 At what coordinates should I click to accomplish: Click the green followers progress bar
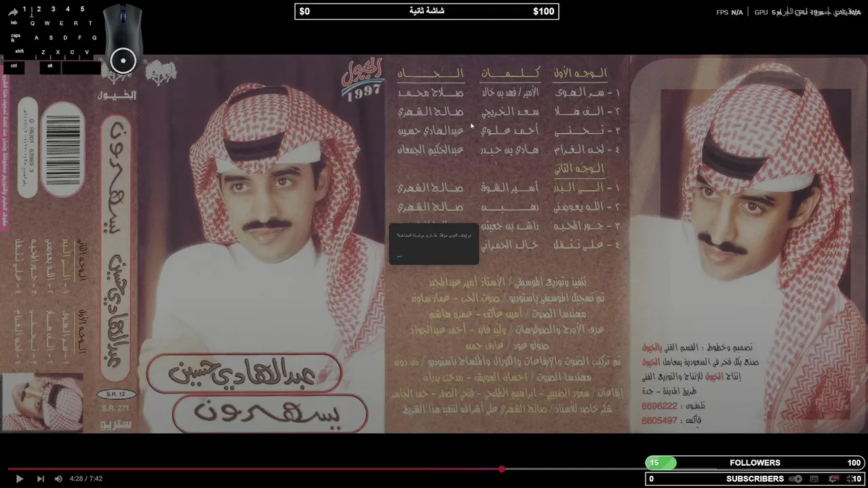click(x=661, y=463)
